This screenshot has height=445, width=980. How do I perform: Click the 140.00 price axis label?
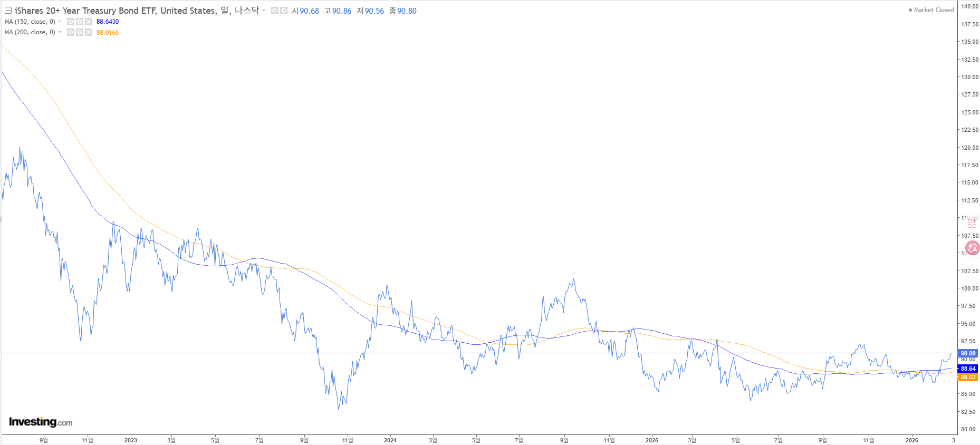(x=969, y=6)
